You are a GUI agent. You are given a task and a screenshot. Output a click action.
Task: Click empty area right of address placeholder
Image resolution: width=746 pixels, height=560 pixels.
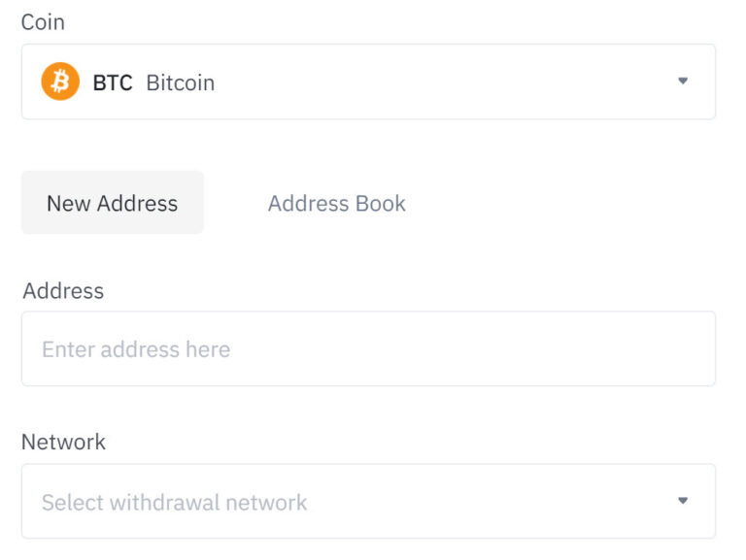[x=471, y=349]
